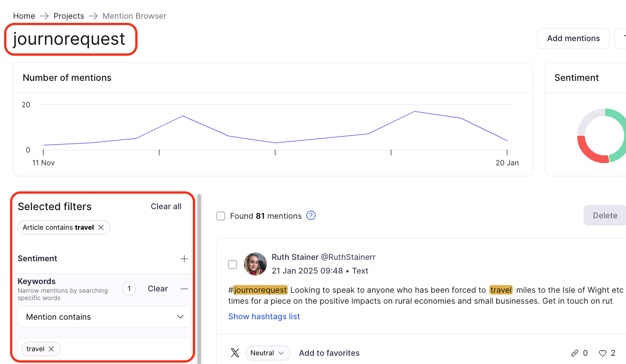
Task: Click Clear all selected filters
Action: [x=166, y=206]
